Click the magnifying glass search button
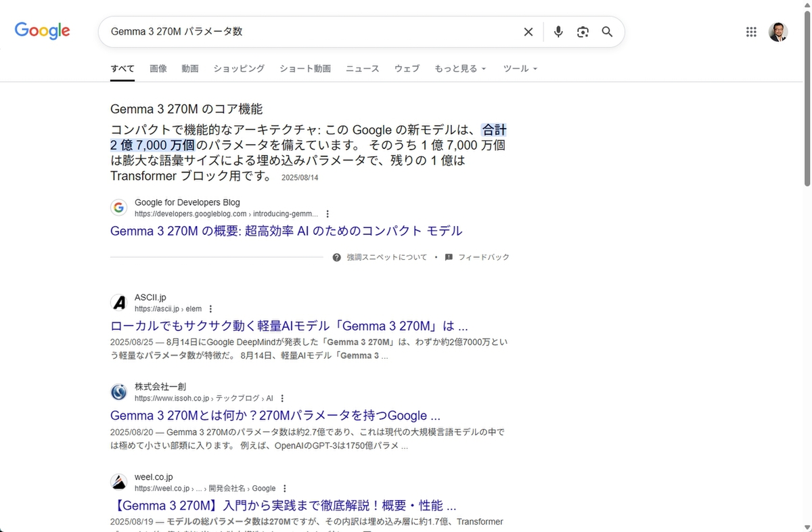 point(607,32)
